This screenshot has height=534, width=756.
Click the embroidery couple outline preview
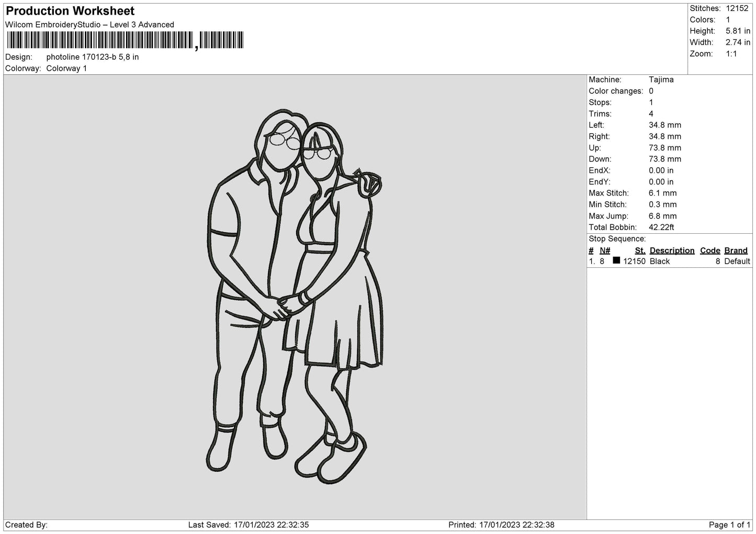click(x=295, y=297)
